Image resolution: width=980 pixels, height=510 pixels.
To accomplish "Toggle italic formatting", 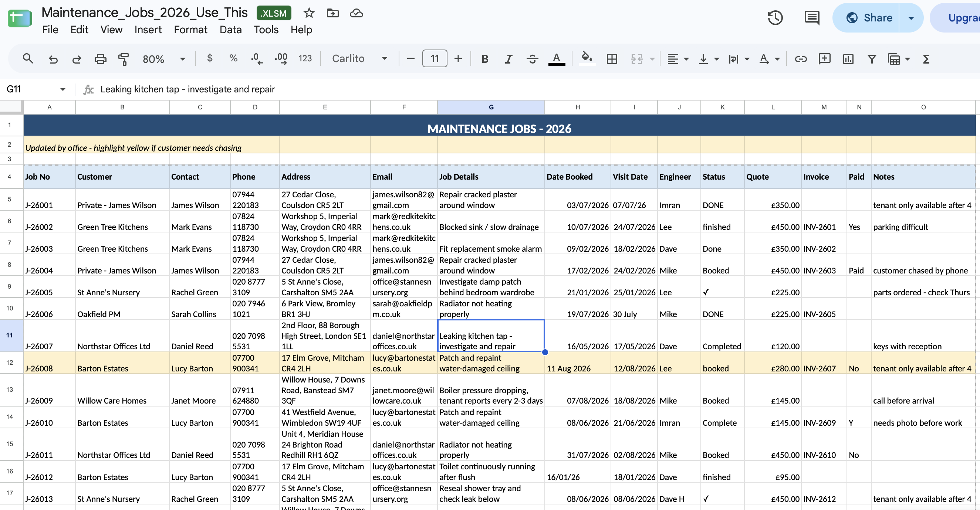I will click(x=508, y=58).
